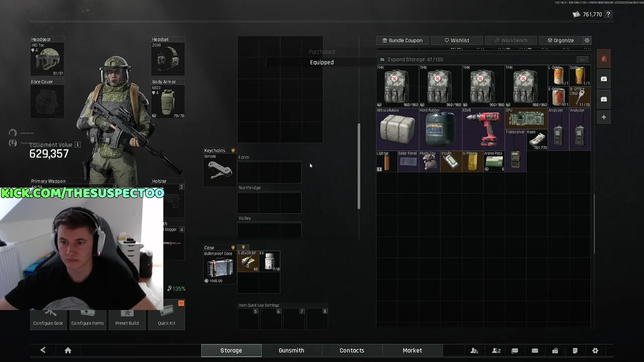Open Configure Gear
The image size is (644, 362).
point(48,319)
